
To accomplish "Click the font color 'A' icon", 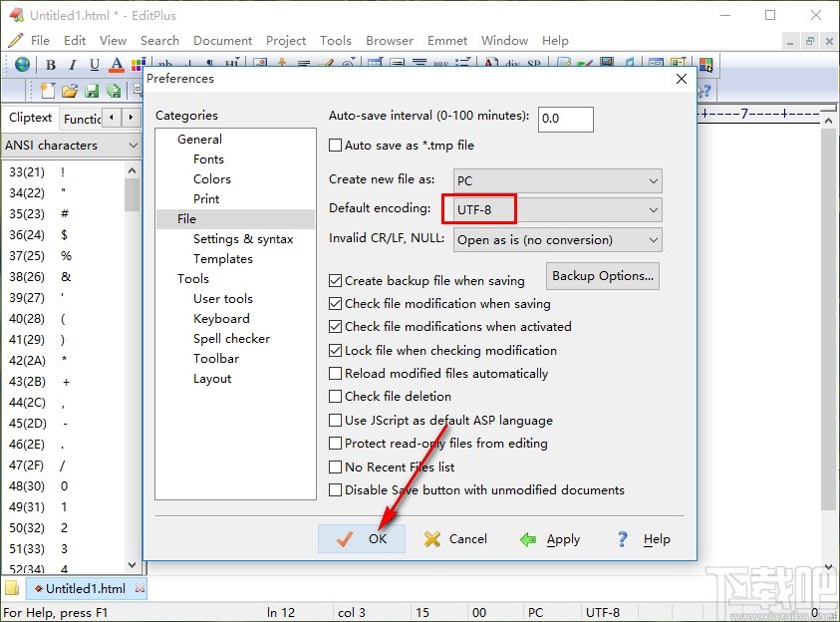I will point(117,65).
